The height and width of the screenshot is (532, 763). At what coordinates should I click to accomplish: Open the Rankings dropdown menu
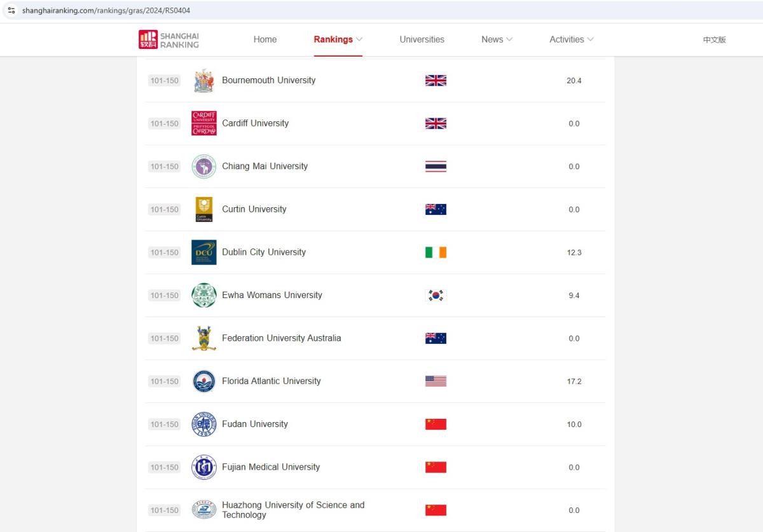pos(338,39)
